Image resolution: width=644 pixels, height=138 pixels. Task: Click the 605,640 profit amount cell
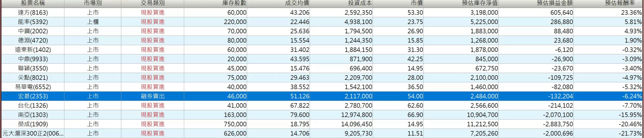point(561,12)
